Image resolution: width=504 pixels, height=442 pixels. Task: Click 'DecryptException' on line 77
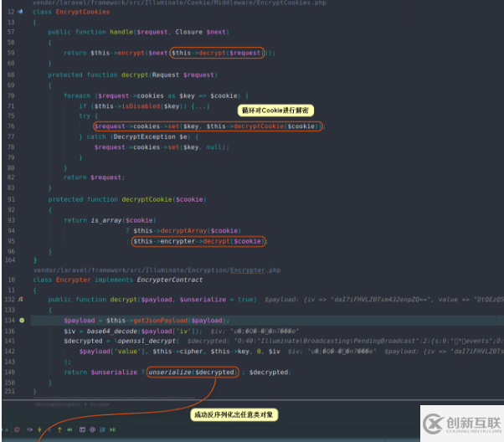(x=144, y=137)
